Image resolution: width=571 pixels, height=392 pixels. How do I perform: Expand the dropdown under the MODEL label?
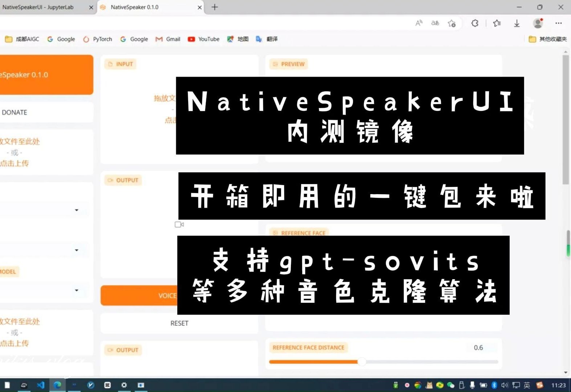click(77, 290)
